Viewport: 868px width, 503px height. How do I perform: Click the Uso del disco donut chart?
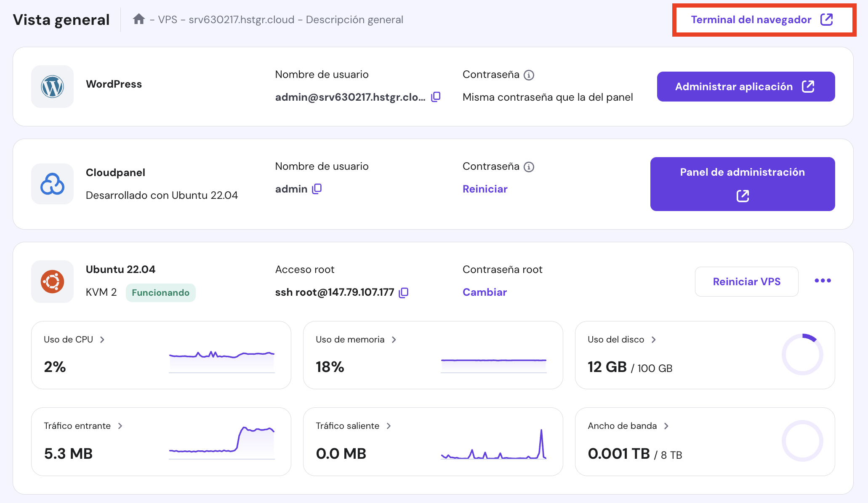[x=802, y=355]
